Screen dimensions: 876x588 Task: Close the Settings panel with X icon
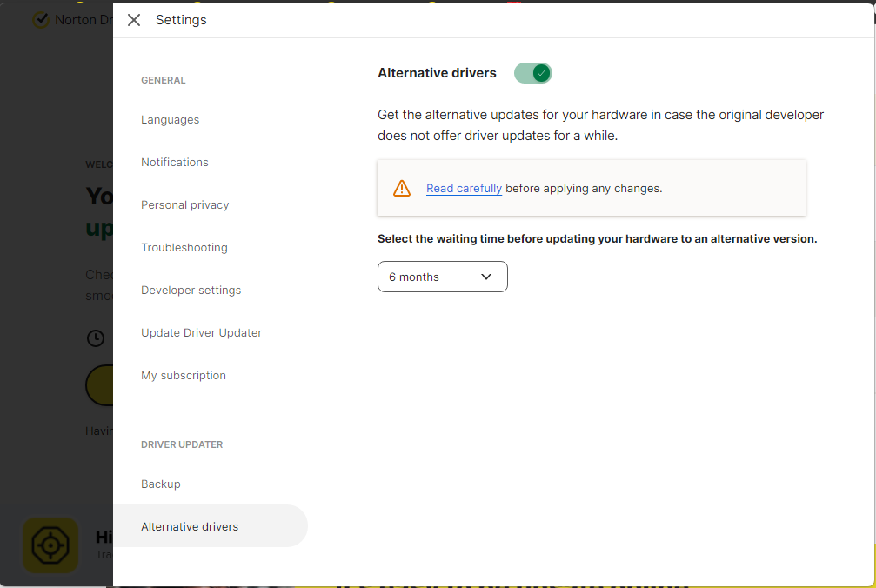click(x=134, y=20)
